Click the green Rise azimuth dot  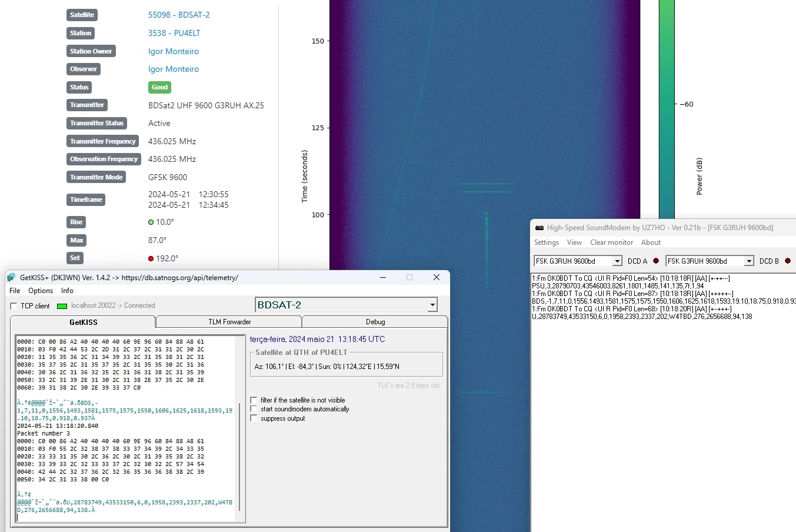click(151, 222)
